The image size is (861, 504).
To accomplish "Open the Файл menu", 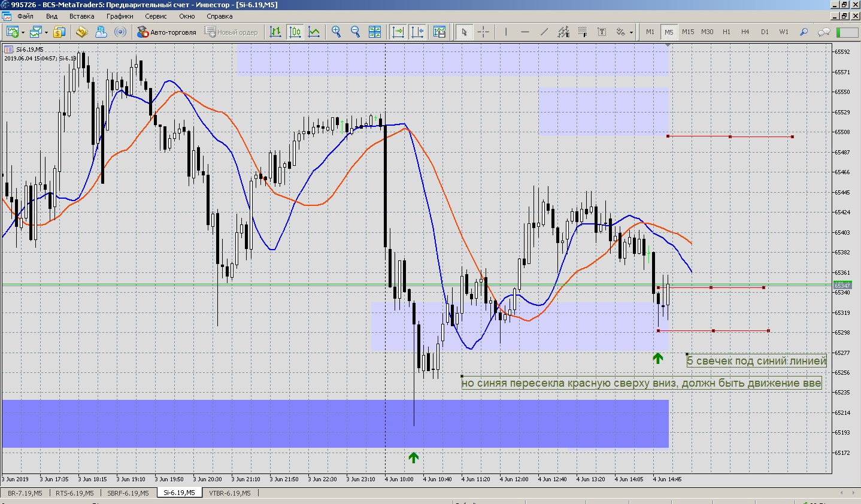I will [x=25, y=16].
